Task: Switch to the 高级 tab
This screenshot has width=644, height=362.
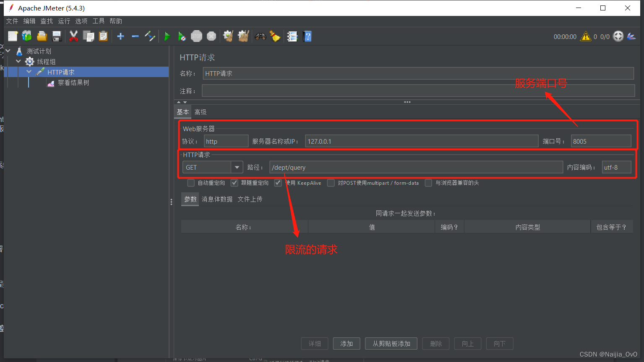Action: [201, 112]
